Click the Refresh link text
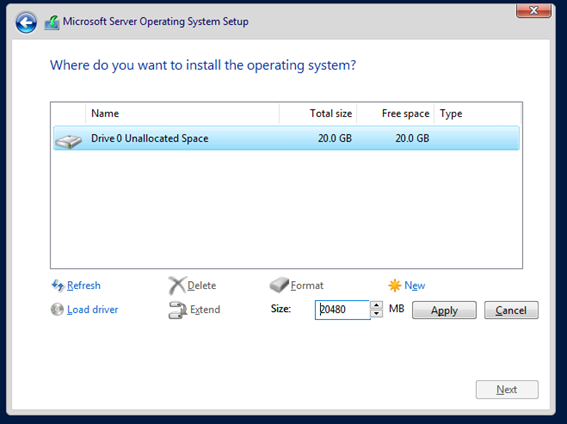This screenshot has height=424, width=567. 84,286
